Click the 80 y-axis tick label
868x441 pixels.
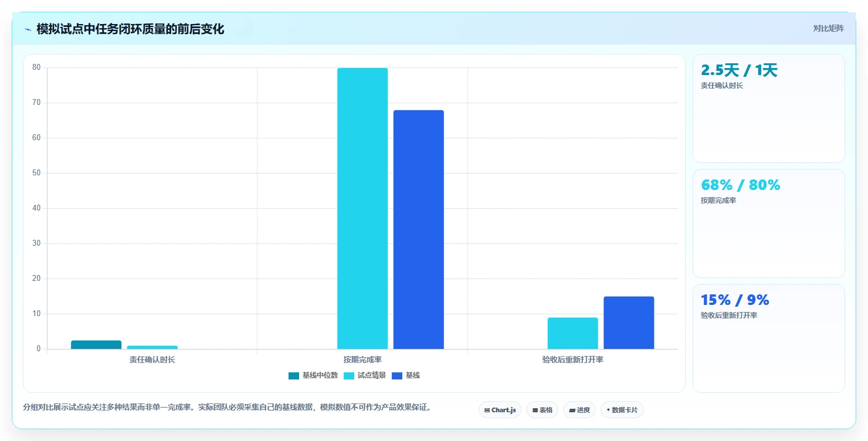click(x=36, y=67)
